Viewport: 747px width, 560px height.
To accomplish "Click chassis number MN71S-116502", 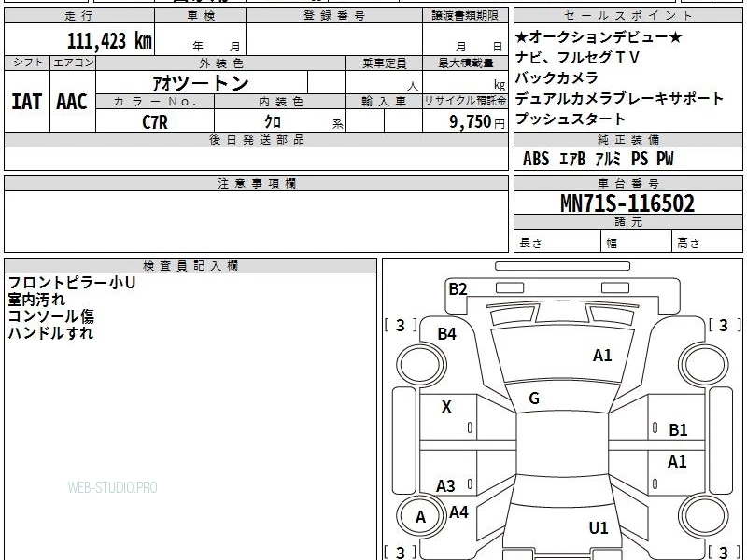I will pos(627,203).
